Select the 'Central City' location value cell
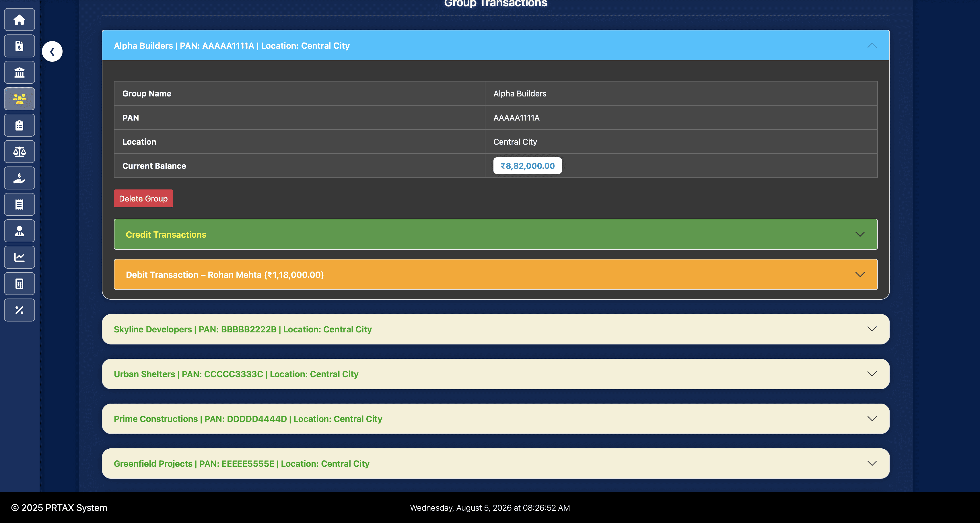This screenshot has height=523, width=980. pos(681,142)
